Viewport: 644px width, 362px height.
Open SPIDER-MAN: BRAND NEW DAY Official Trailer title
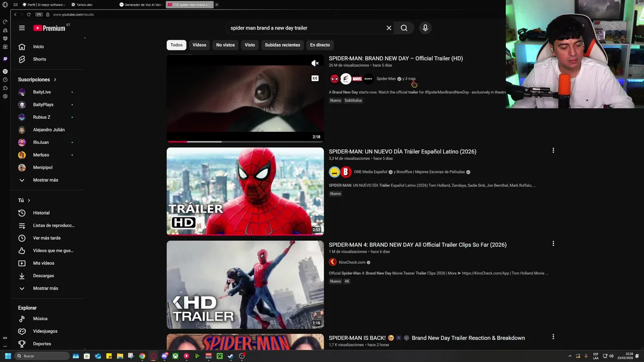(396, 58)
